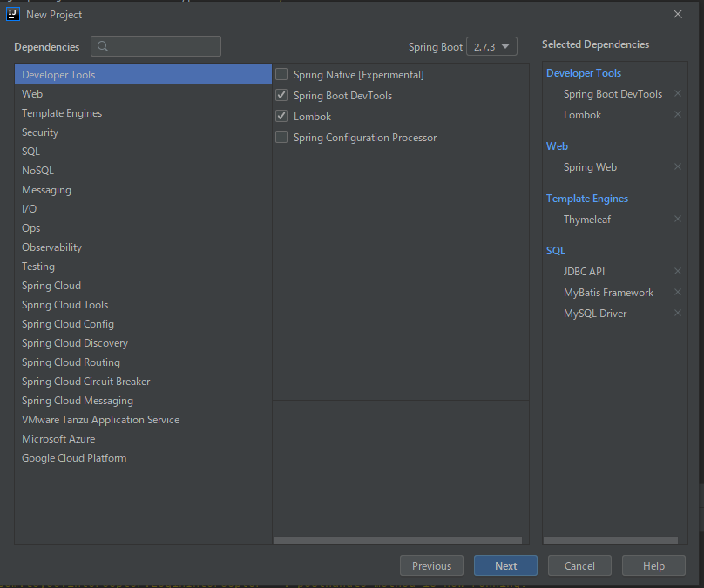Image resolution: width=704 pixels, height=588 pixels.
Task: Select Microsoft Azure category
Action: (x=143, y=439)
